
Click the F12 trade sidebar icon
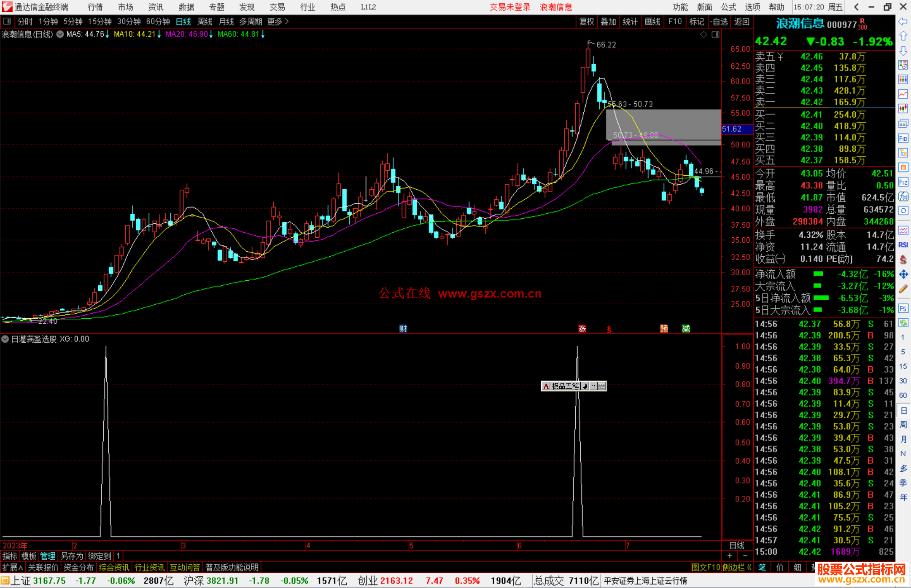903,182
